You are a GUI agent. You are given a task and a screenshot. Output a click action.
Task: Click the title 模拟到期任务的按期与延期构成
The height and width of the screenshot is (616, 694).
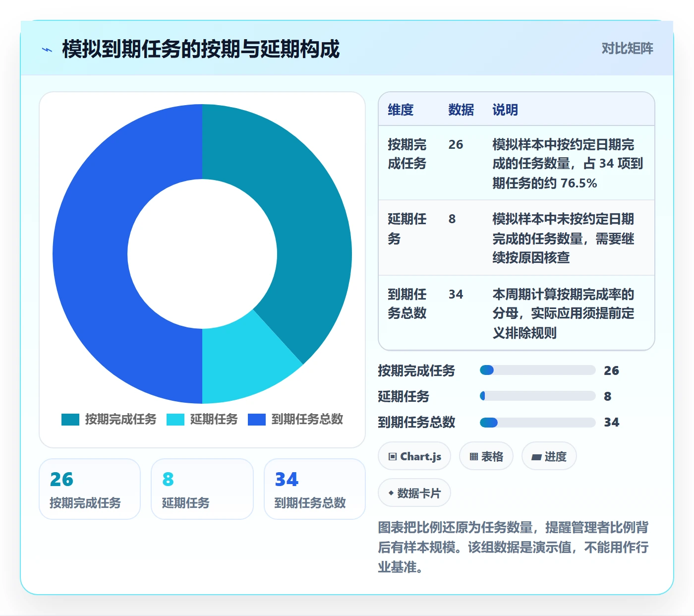(201, 49)
